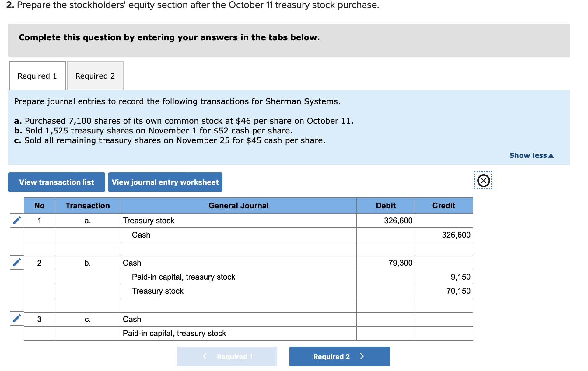The height and width of the screenshot is (371, 588).
Task: Click pencil edit icon for entry 3
Action: coord(17,319)
